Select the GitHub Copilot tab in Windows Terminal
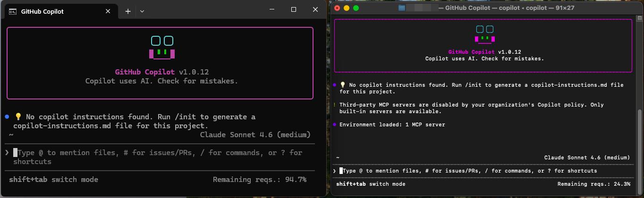The width and height of the screenshot is (644, 198). coord(57,11)
